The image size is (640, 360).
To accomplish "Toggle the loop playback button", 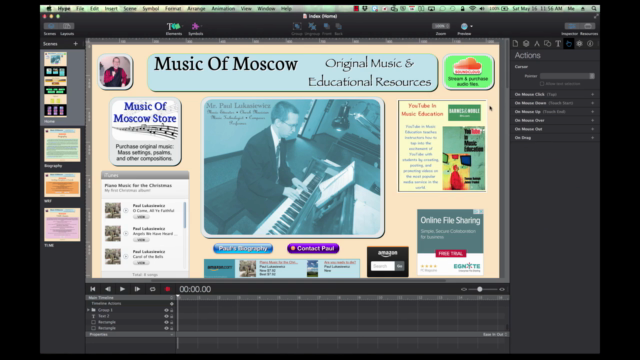I will [152, 289].
